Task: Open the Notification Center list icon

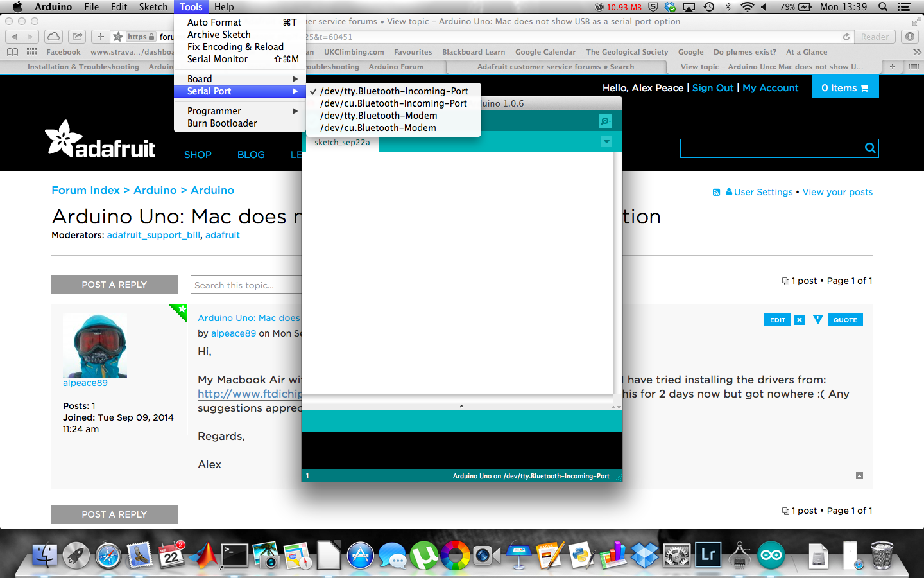Action: pos(905,7)
